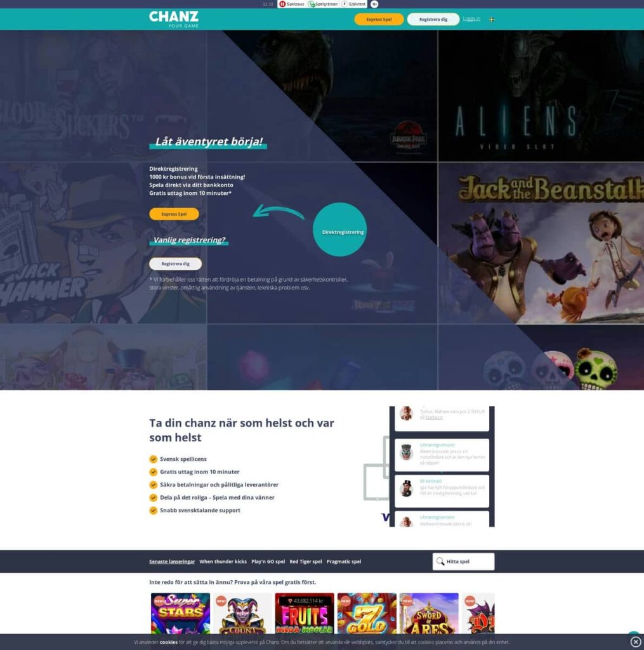
Task: Open Jack Hammer game tile
Action: coord(103,243)
